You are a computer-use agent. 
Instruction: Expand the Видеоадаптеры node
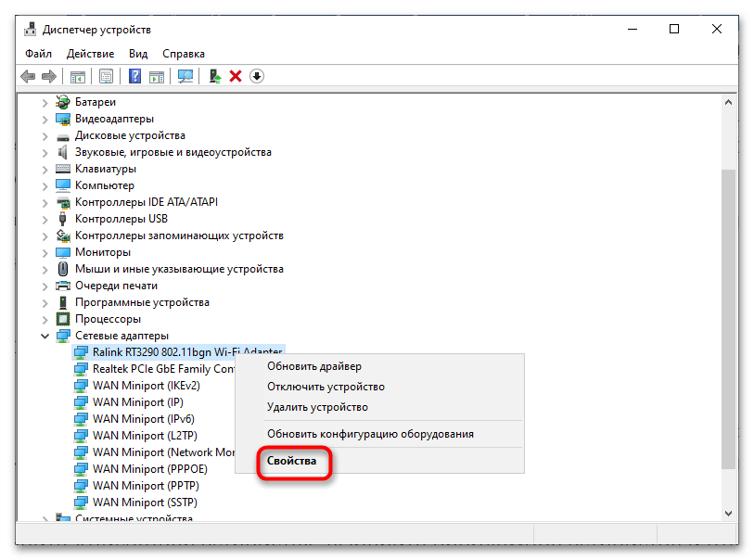(x=45, y=119)
